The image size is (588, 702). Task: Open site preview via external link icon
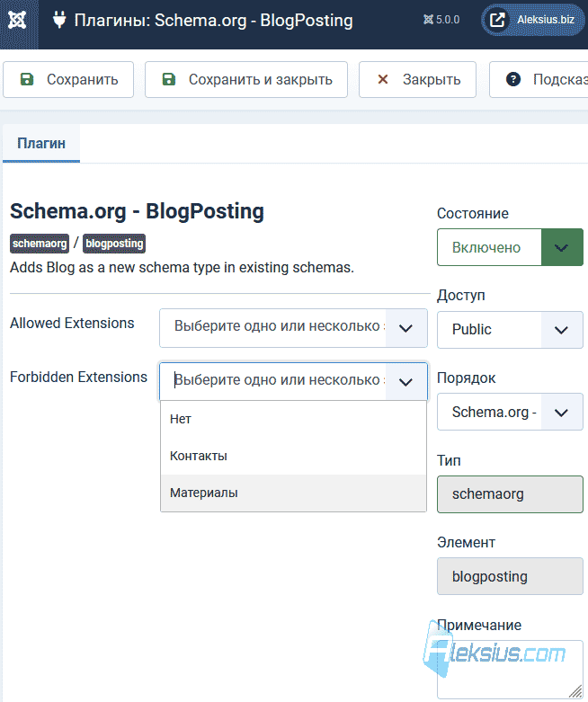(x=497, y=20)
